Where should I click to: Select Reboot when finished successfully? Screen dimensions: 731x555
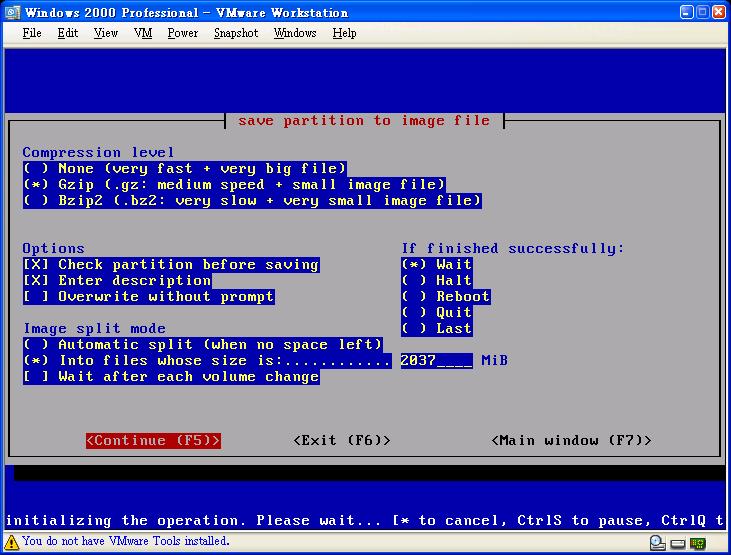446,297
